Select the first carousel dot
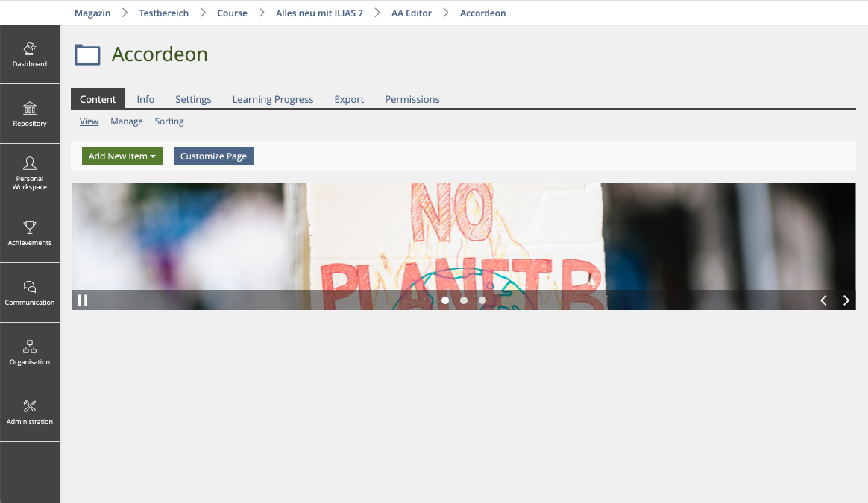 tap(445, 300)
